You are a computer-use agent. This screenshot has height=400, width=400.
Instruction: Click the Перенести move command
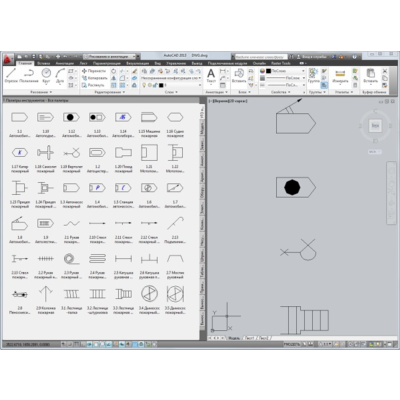pos(94,71)
